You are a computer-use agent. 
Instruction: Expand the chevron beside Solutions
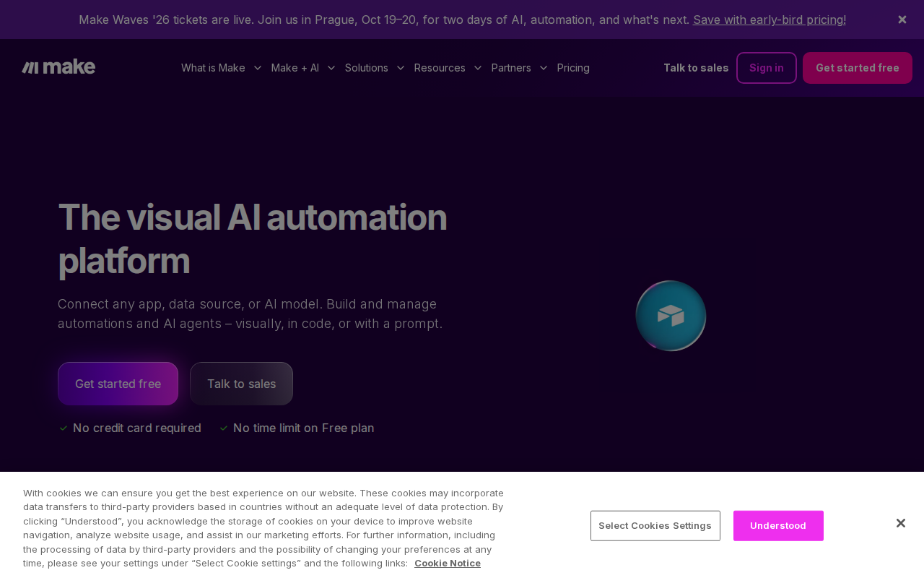pos(401,68)
